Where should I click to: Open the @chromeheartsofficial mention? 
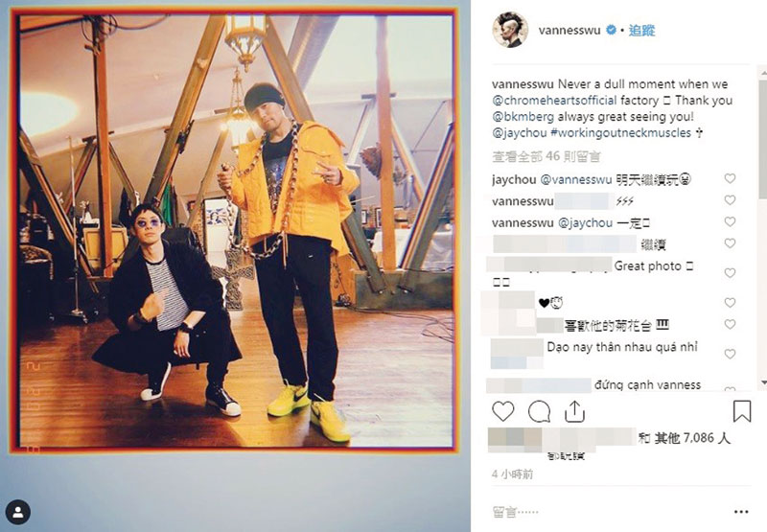click(x=554, y=101)
